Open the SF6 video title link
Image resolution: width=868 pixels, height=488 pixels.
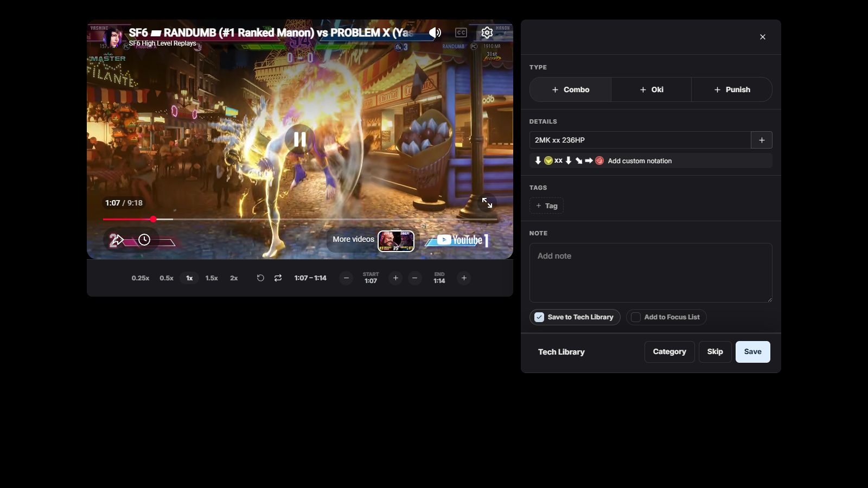271,33
